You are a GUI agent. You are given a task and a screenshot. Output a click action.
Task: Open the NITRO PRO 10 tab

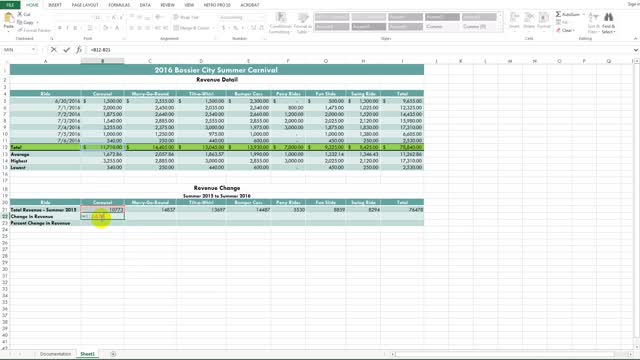217,5
